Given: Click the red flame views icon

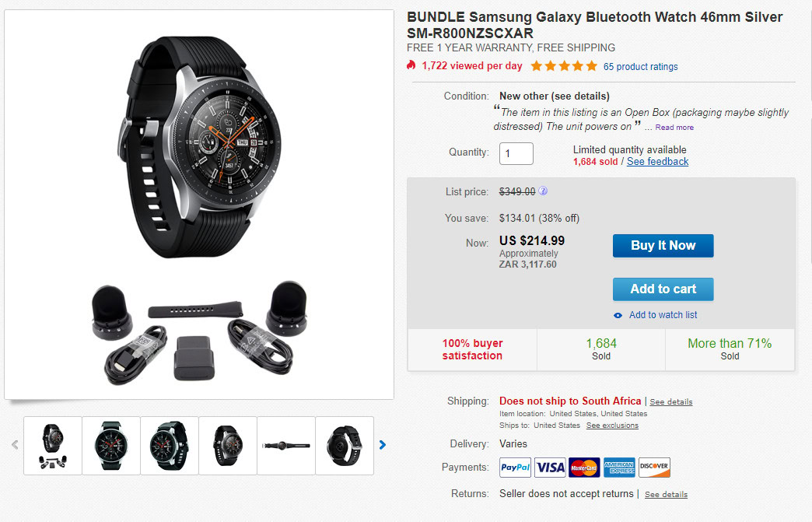Looking at the screenshot, I should click(x=411, y=66).
